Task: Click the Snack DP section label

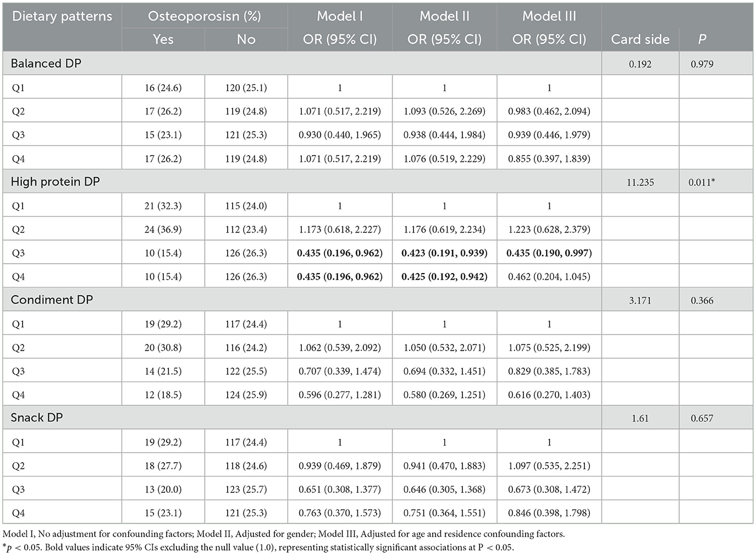Action: (x=37, y=418)
